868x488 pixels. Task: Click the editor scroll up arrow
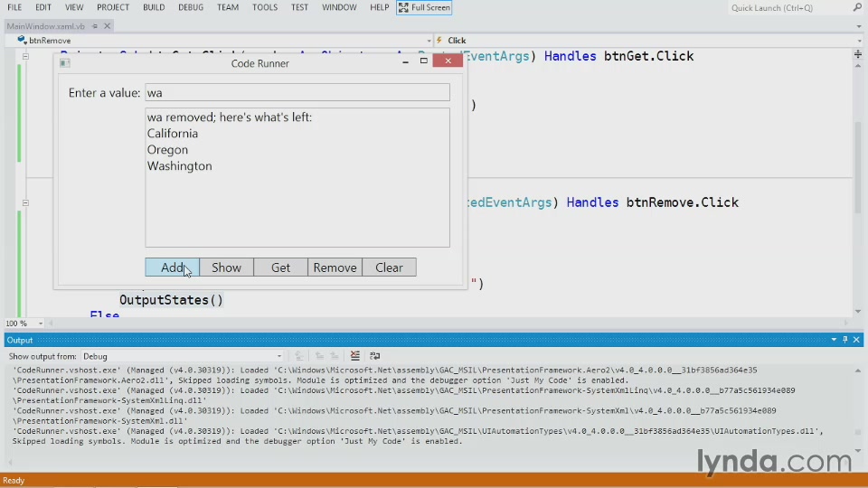tap(857, 66)
